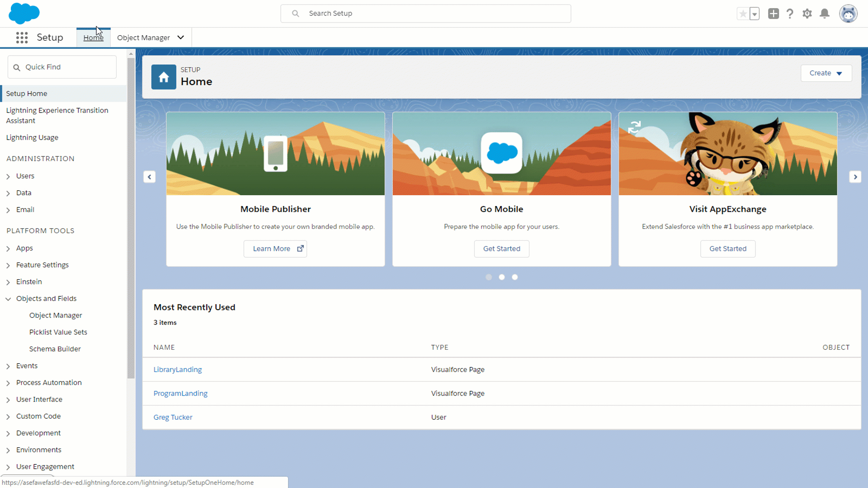Expand the Email tree section
This screenshot has height=488, width=868.
(x=8, y=210)
